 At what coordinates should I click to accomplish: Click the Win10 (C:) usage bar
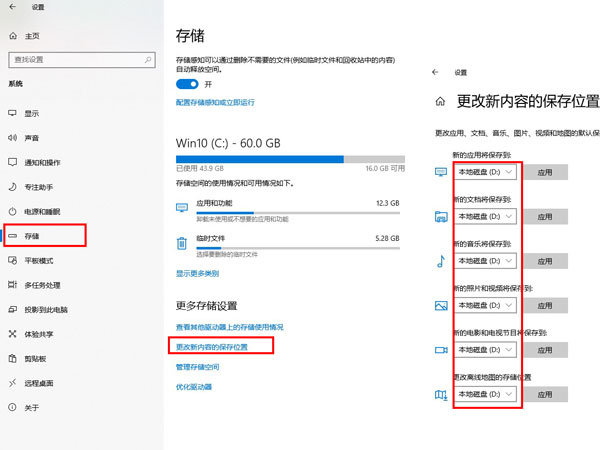click(x=290, y=159)
